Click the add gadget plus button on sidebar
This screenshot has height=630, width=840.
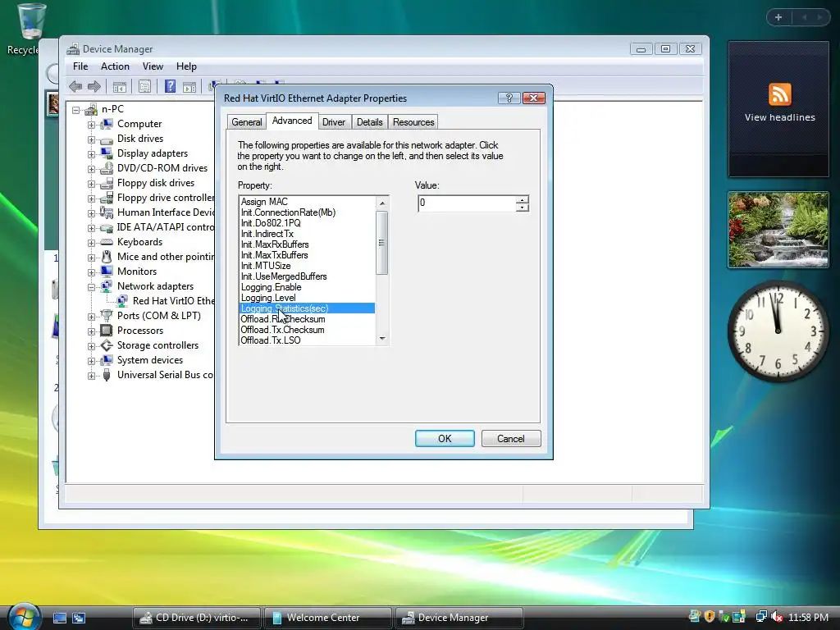tap(778, 17)
